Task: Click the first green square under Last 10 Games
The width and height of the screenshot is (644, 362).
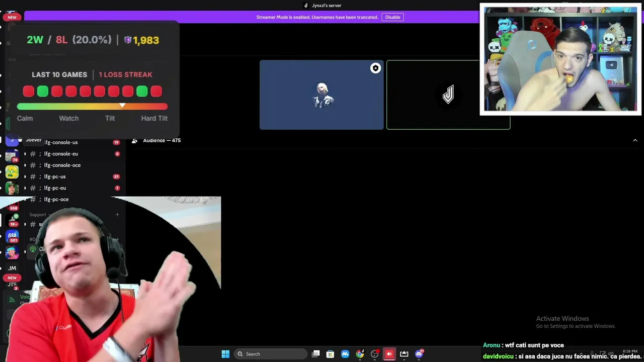Action: click(x=43, y=91)
